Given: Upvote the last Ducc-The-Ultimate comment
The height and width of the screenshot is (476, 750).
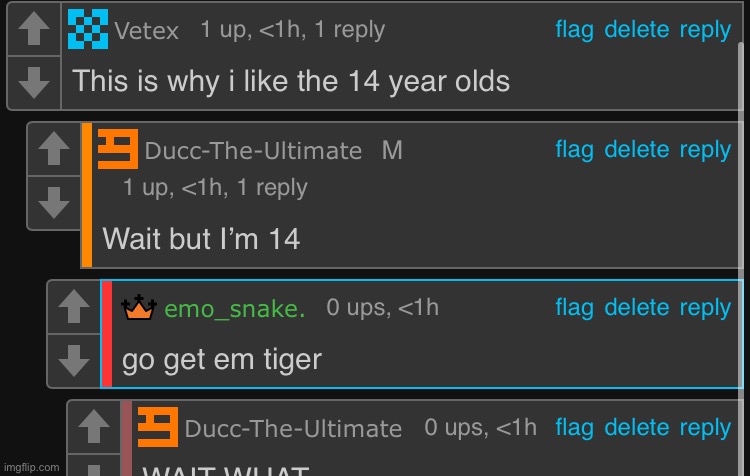Looking at the screenshot, I should [94, 427].
